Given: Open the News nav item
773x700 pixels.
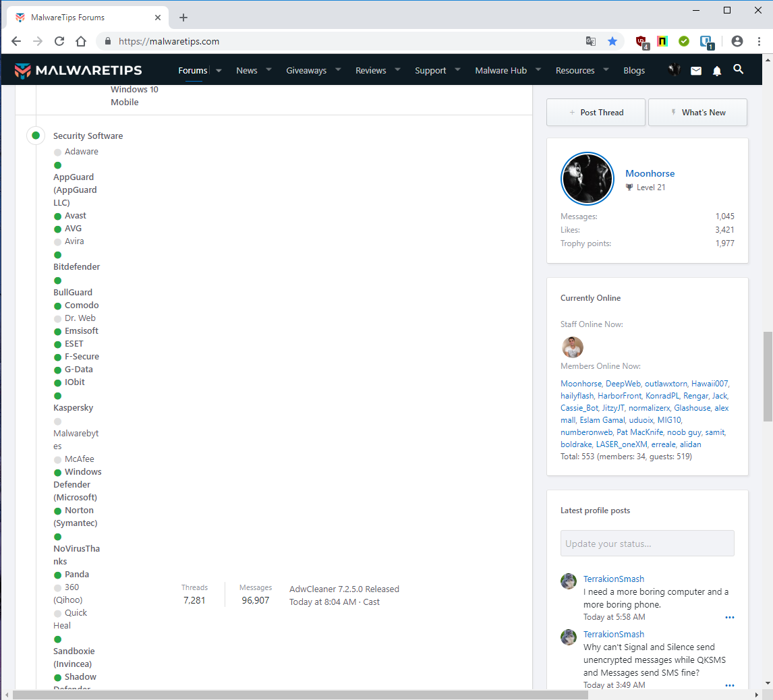Looking at the screenshot, I should [x=246, y=71].
